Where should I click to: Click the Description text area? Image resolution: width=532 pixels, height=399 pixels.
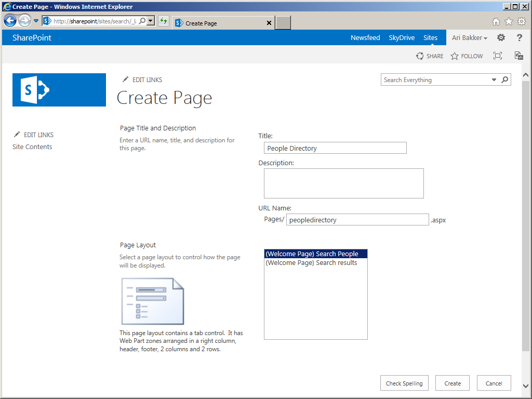(x=344, y=183)
